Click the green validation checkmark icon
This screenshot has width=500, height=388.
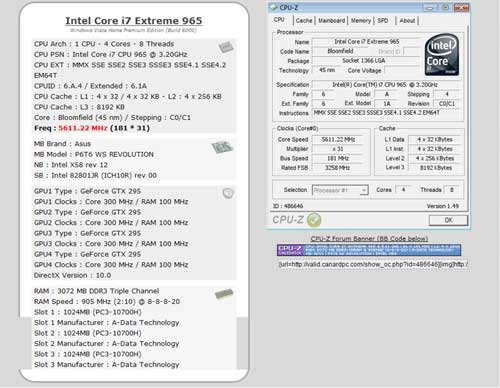[314, 220]
